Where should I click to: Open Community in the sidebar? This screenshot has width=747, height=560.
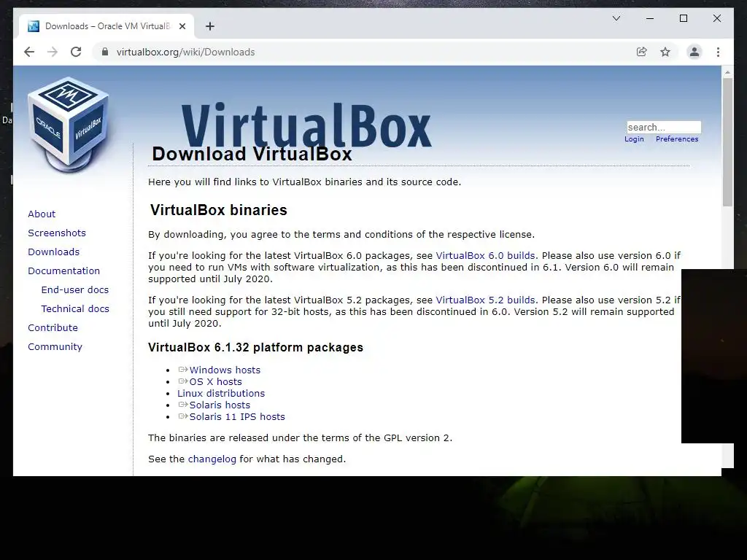point(55,346)
